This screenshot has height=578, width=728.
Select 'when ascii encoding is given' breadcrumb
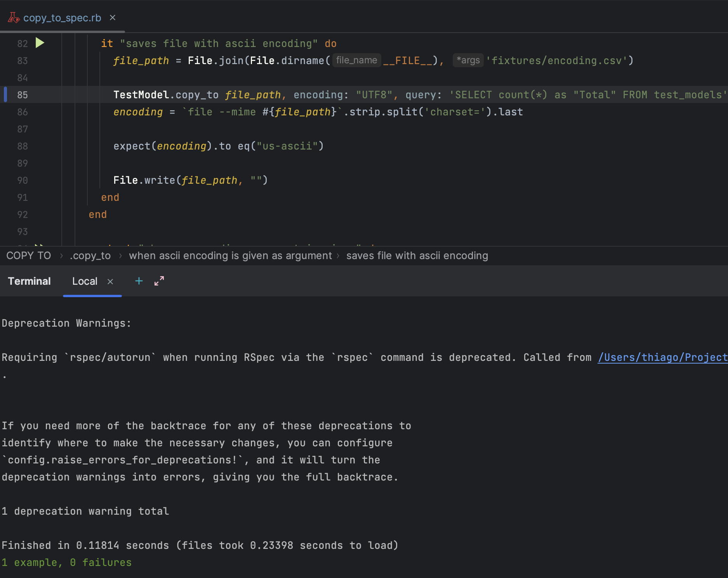pyautogui.click(x=231, y=256)
